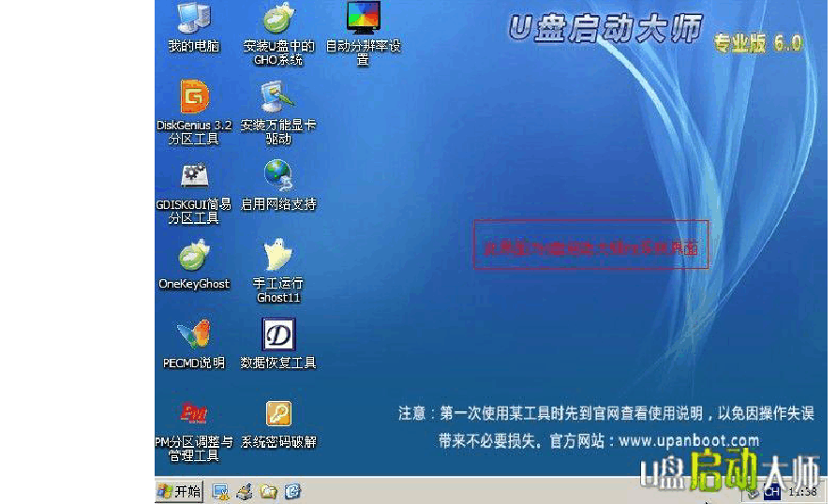Image resolution: width=836 pixels, height=504 pixels.
Task: Click the taskbar clock
Action: pyautogui.click(x=803, y=492)
